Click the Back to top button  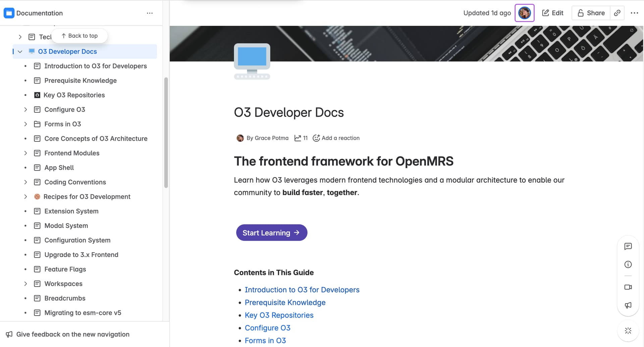point(79,36)
